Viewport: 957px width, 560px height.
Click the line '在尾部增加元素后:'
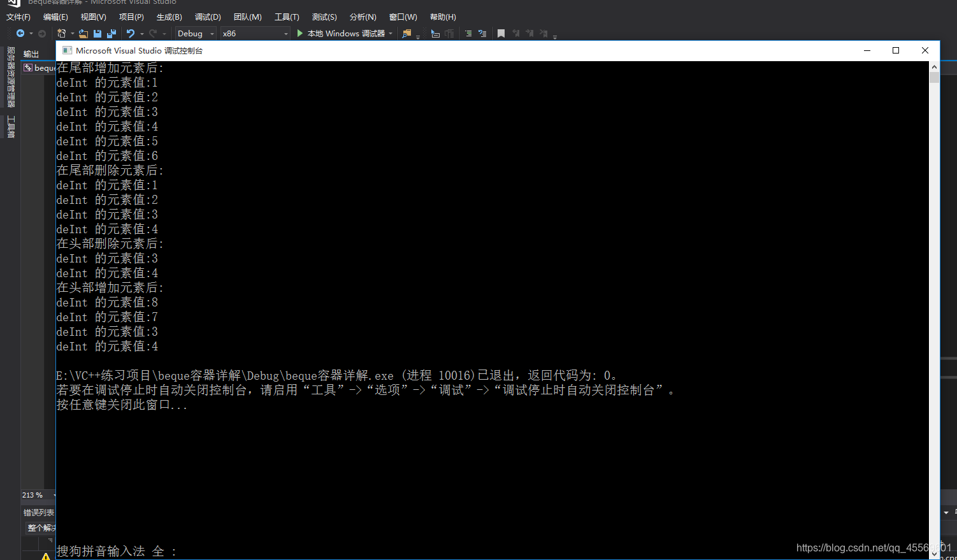pyautogui.click(x=110, y=68)
